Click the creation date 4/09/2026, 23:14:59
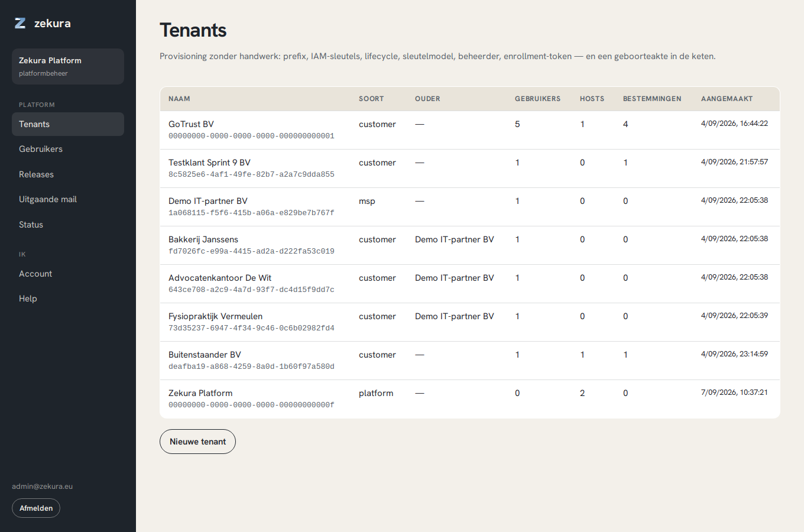Screen dimensions: 804x532 click(734, 354)
